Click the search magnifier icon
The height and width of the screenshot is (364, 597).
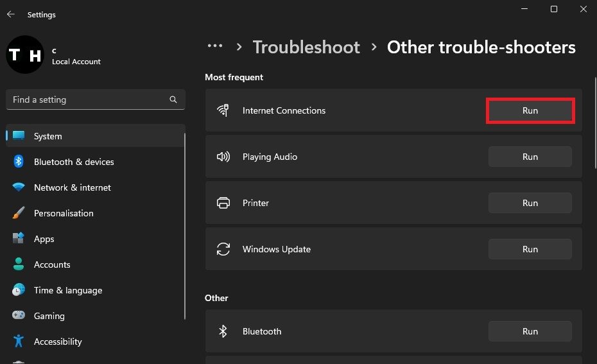[x=173, y=100]
